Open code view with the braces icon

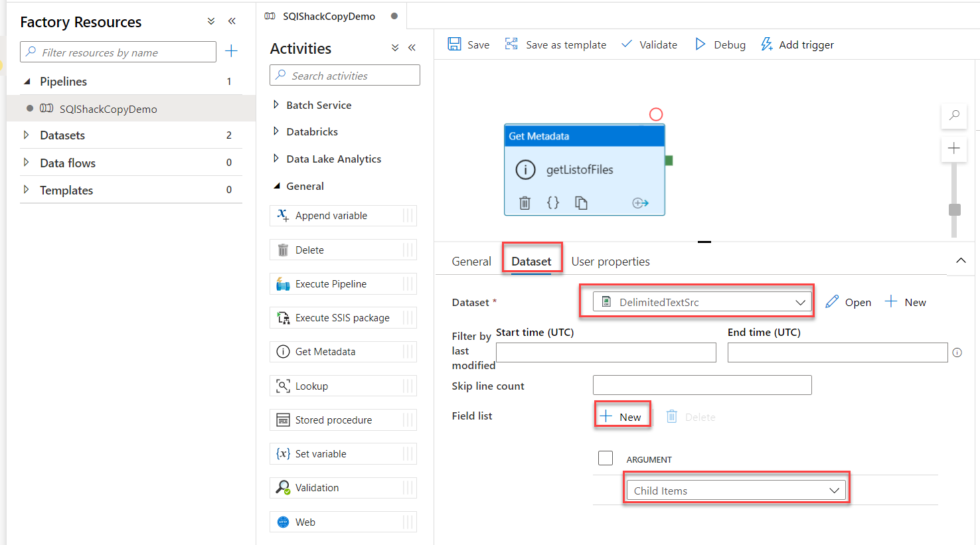coord(552,203)
